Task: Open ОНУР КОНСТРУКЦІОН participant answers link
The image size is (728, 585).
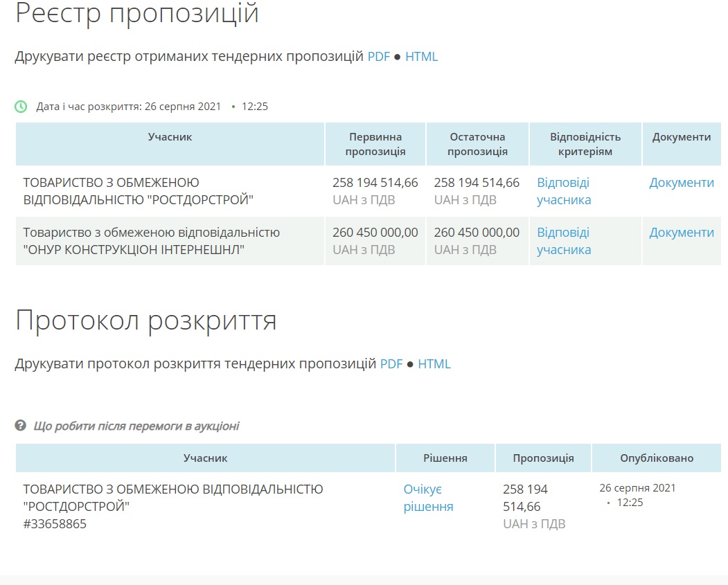Action: 564,241
